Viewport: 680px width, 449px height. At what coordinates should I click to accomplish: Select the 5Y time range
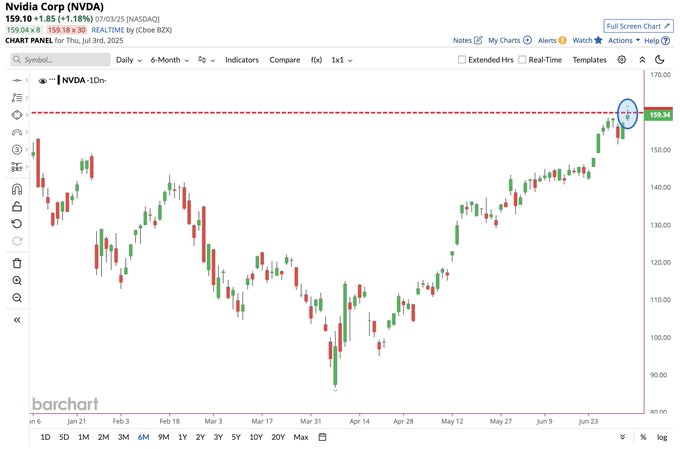point(236,437)
